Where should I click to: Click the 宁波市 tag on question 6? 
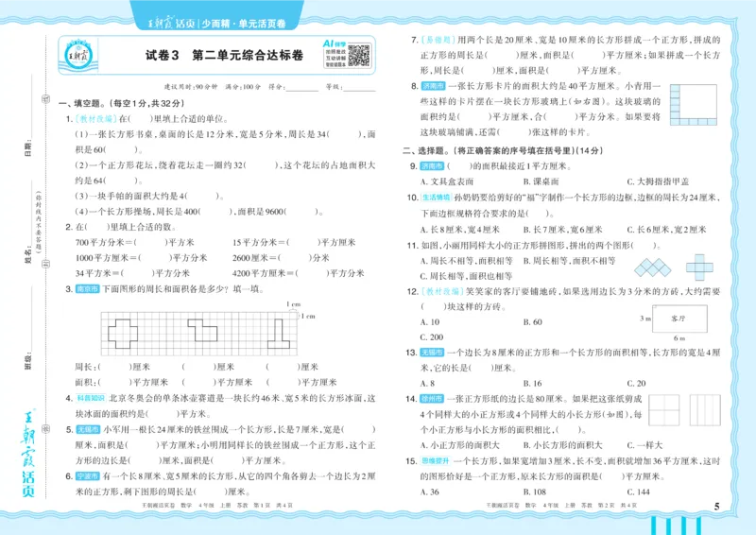(x=88, y=476)
